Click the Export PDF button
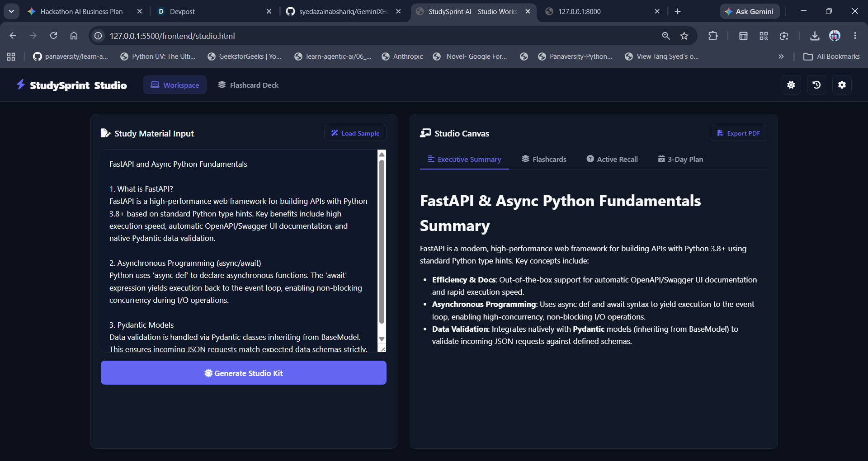The width and height of the screenshot is (868, 461). 739,133
